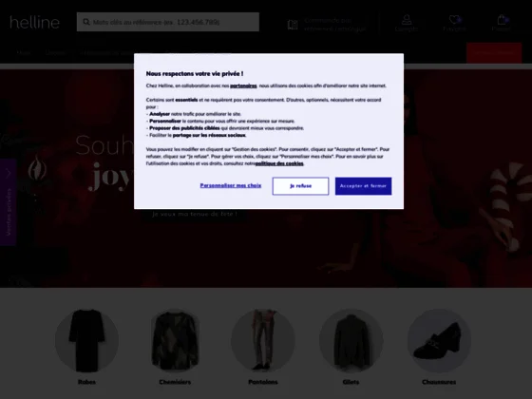Open the politique des cookies link
Image resolution: width=532 pixels, height=399 pixels.
tap(279, 163)
